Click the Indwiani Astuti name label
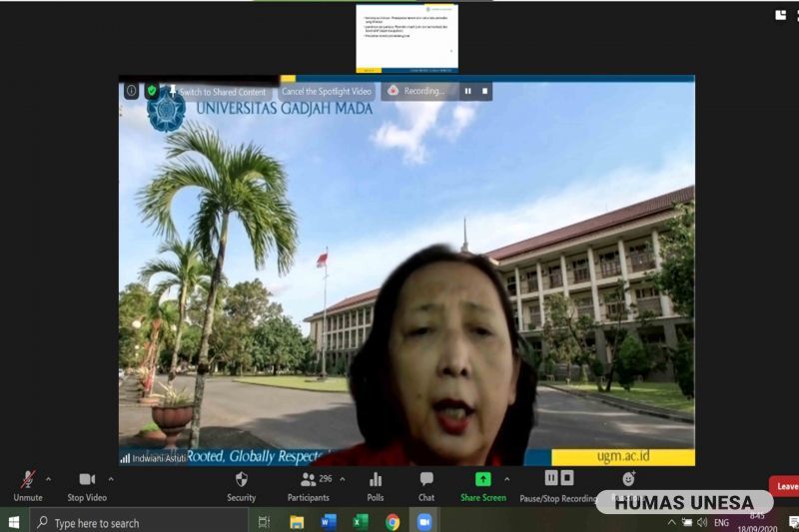 159,459
